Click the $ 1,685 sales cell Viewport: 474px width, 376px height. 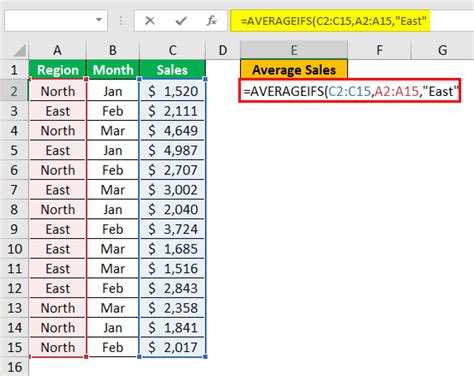pyautogui.click(x=172, y=249)
